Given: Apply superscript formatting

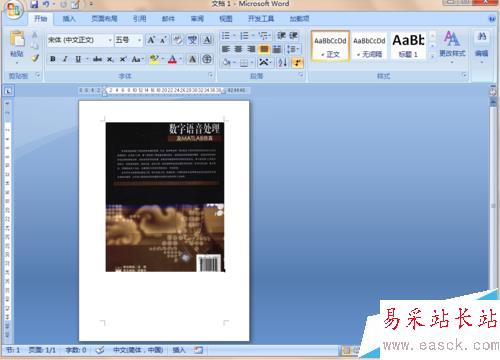Looking at the screenshot, I should (x=122, y=59).
